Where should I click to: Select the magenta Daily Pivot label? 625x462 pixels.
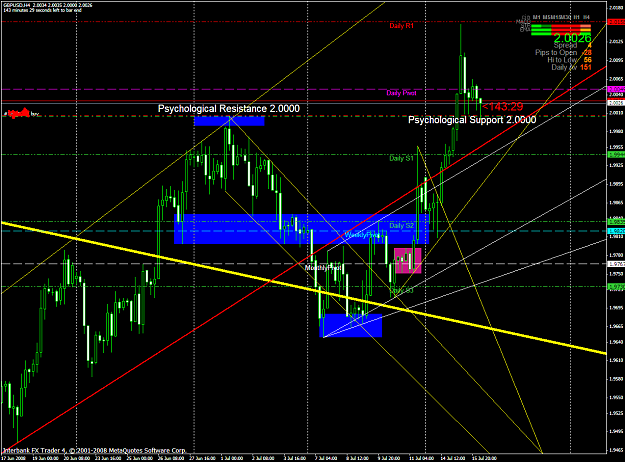401,93
